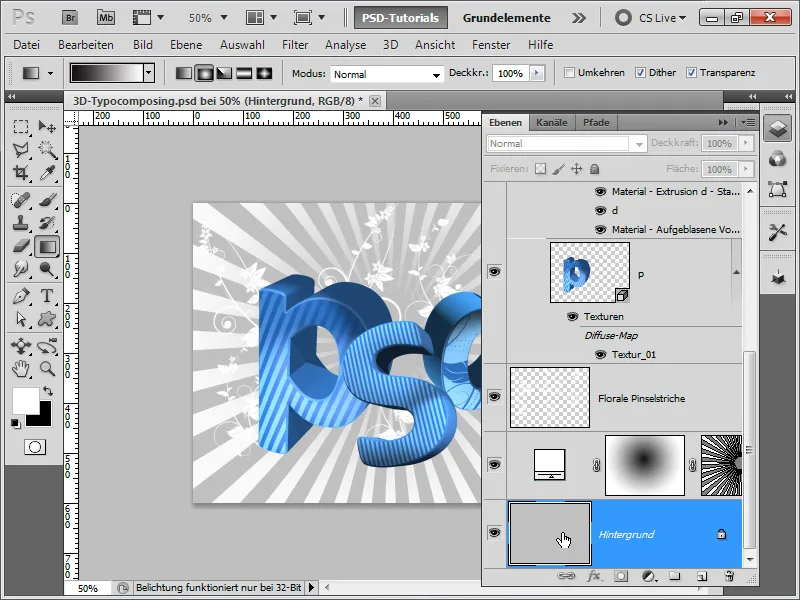
Task: Hide the Hintergrund layer
Action: (494, 533)
